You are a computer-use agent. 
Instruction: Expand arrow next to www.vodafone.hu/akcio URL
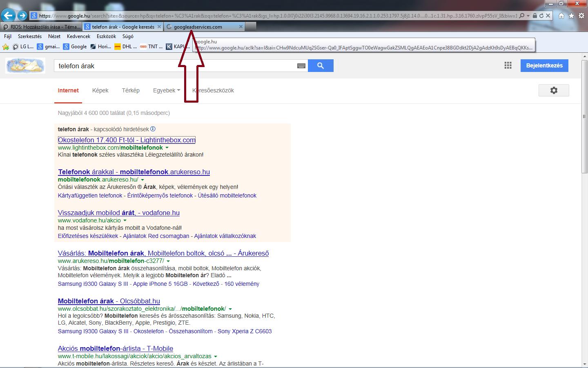pyautogui.click(x=125, y=220)
